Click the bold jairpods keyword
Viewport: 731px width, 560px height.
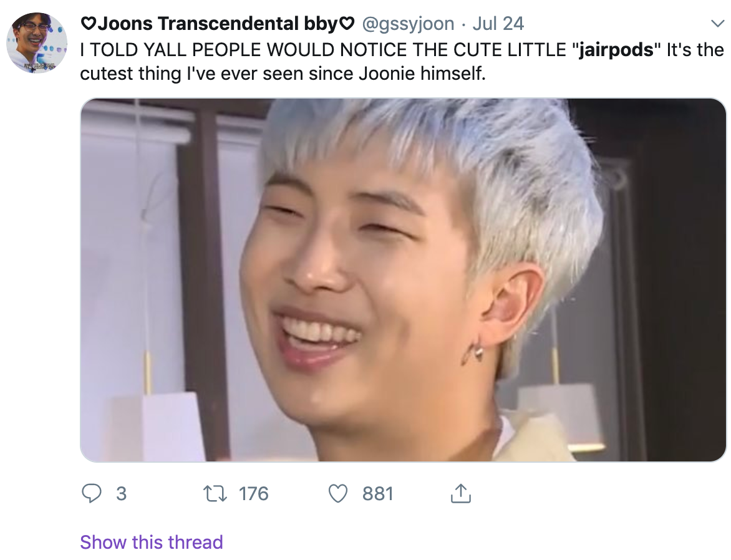616,49
